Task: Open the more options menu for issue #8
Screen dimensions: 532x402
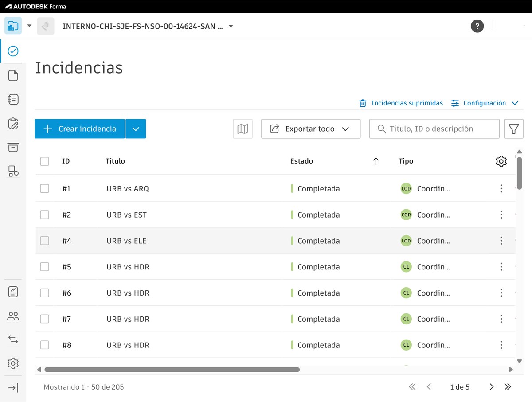Action: 501,345
